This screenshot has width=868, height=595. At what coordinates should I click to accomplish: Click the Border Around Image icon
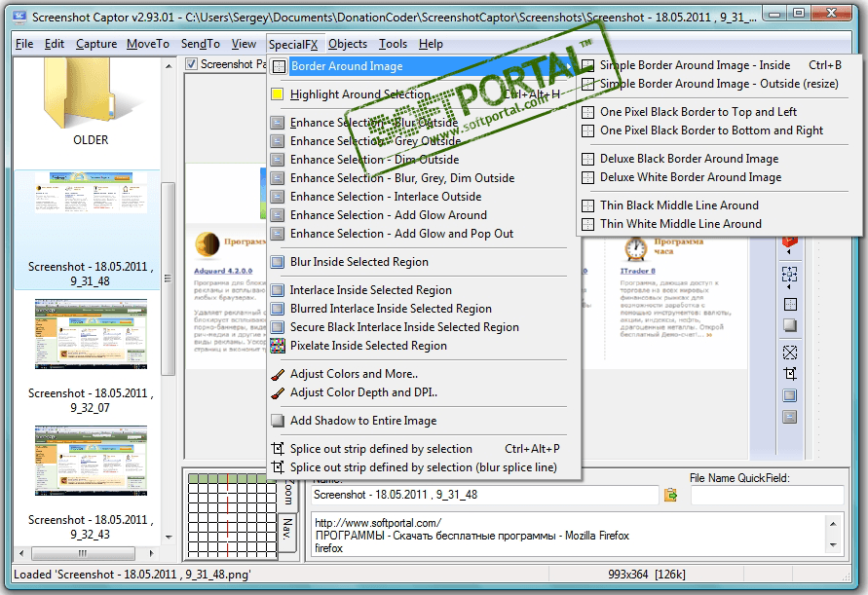click(x=279, y=66)
